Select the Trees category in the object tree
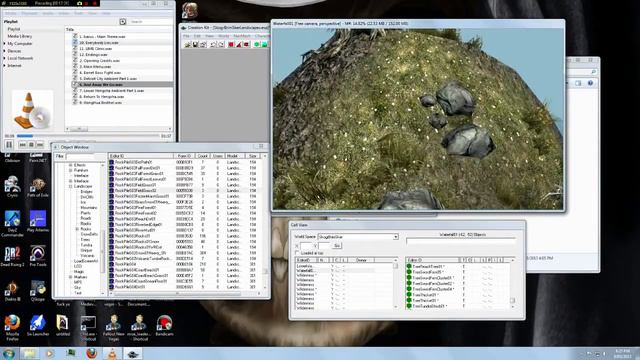Screen dimensions: 640x360 point(85,240)
